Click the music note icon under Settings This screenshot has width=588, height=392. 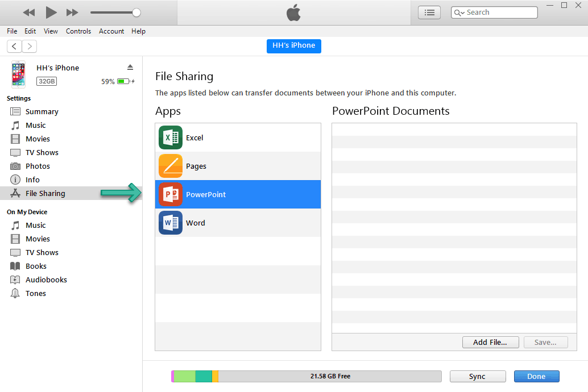point(15,125)
